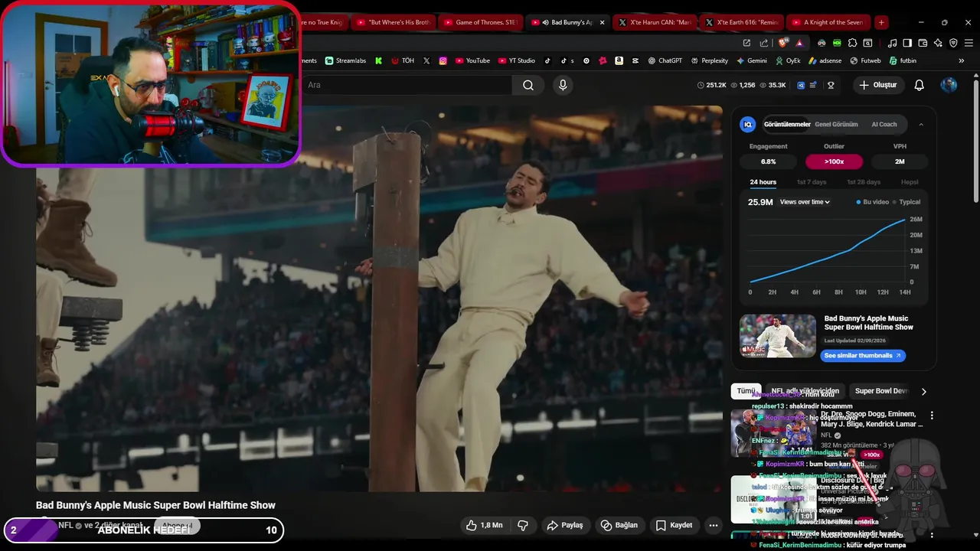Click the Bağlan clip button
Viewport: 980px width, 551px height.
(619, 525)
